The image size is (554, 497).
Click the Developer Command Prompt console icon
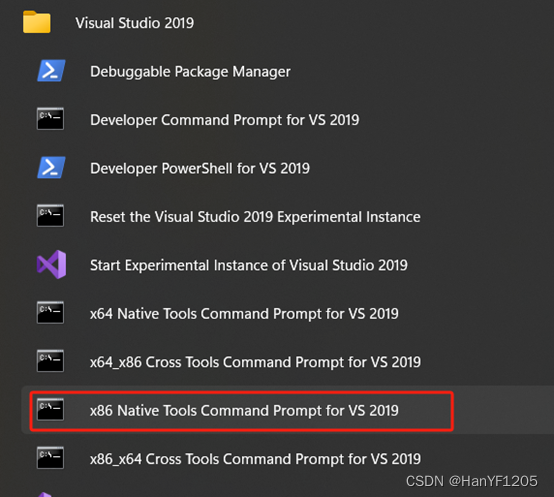tap(50, 119)
